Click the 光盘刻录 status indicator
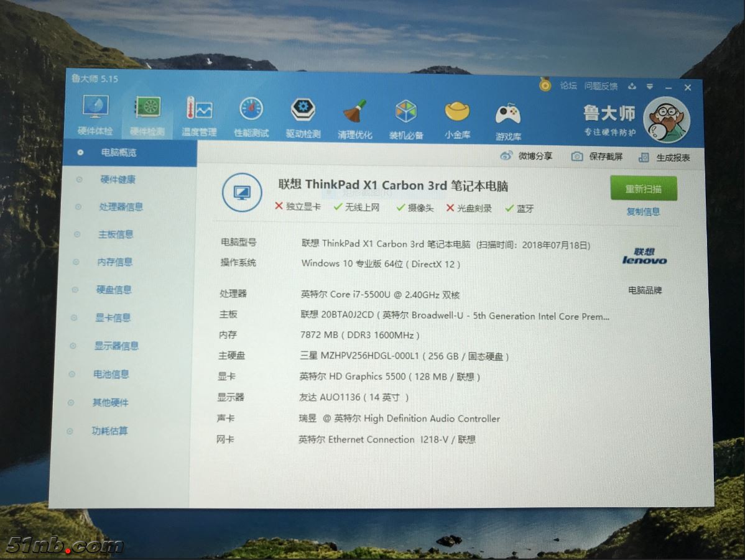 tap(468, 208)
